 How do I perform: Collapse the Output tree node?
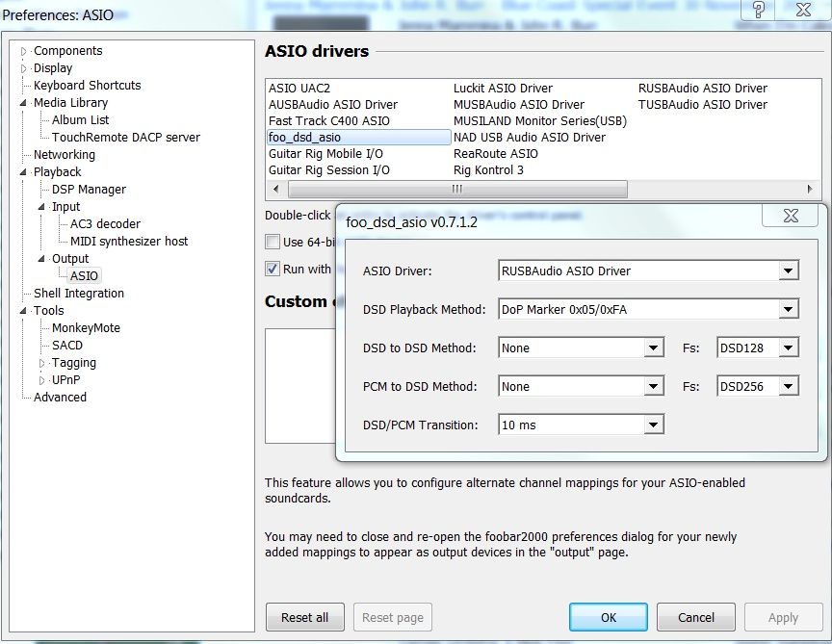pos(41,259)
